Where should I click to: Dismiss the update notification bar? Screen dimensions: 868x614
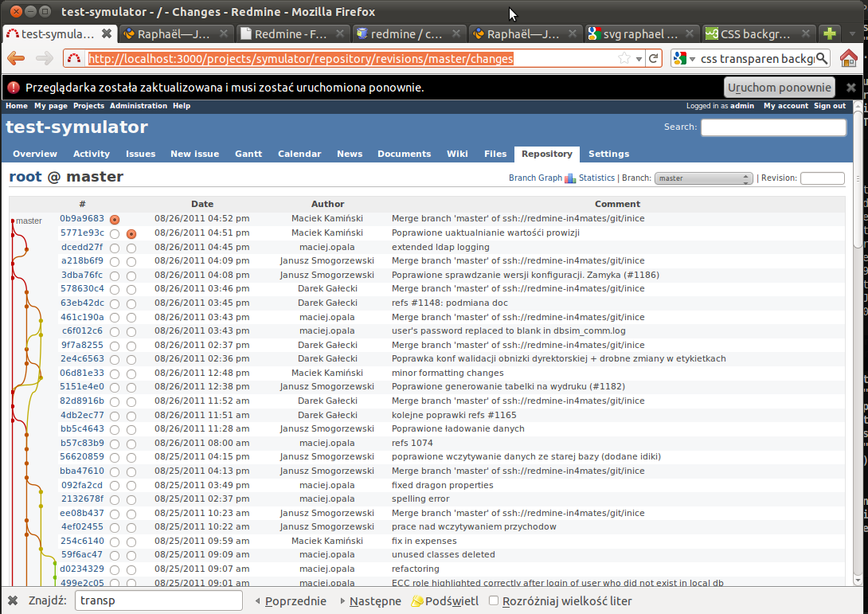coord(851,88)
